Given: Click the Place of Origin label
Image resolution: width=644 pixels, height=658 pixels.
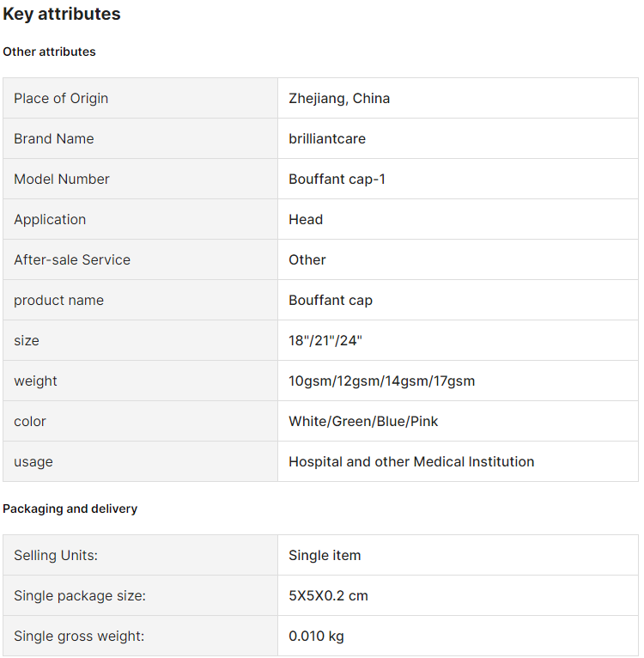Looking at the screenshot, I should click(x=61, y=98).
